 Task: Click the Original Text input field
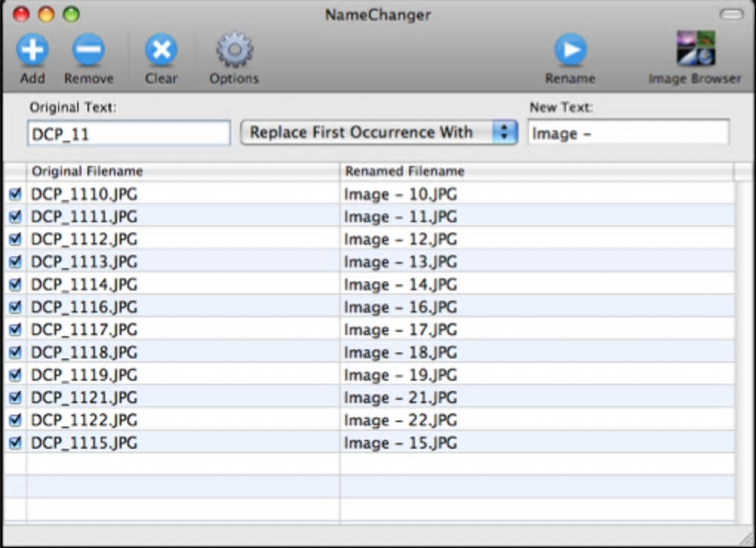tap(129, 134)
